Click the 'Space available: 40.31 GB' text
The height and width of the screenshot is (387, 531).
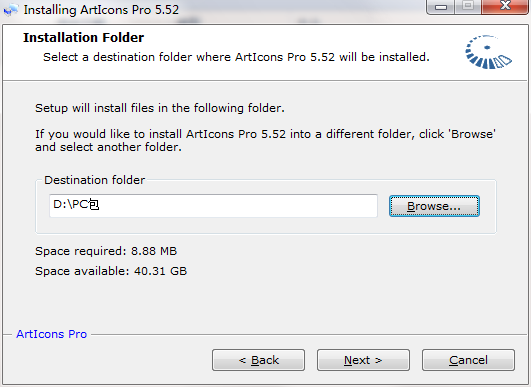tap(111, 271)
